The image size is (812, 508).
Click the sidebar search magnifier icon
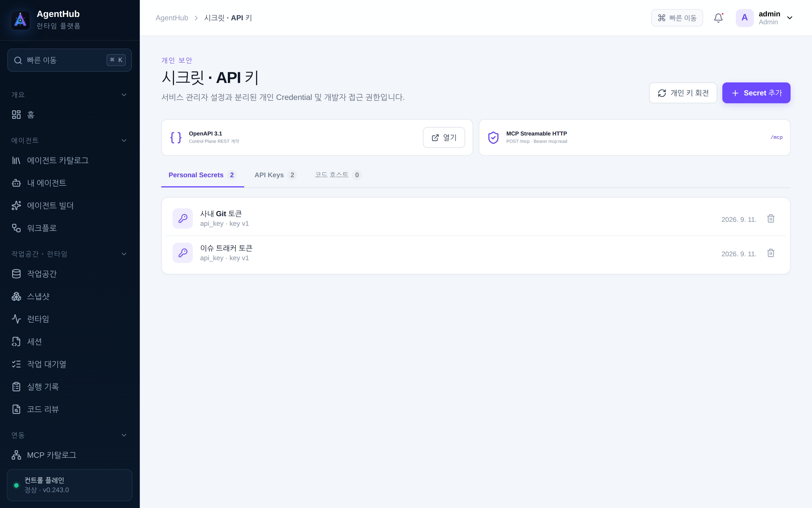18,60
